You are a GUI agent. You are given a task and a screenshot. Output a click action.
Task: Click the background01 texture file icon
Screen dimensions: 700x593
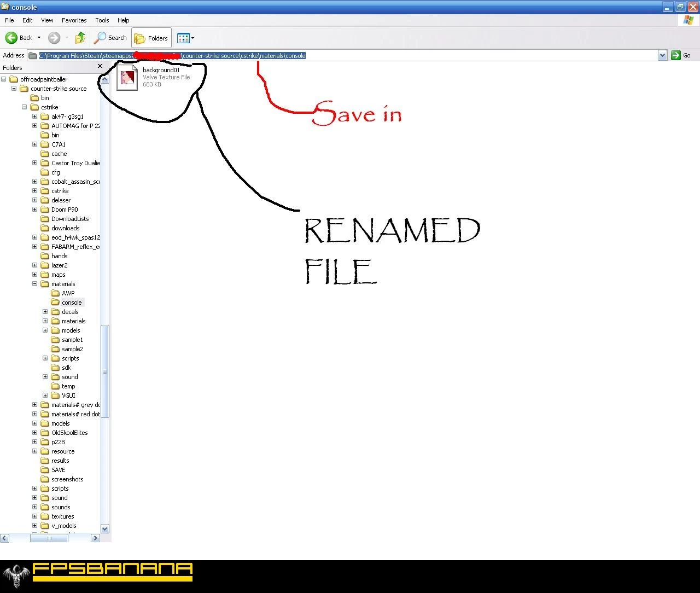pyautogui.click(x=127, y=77)
